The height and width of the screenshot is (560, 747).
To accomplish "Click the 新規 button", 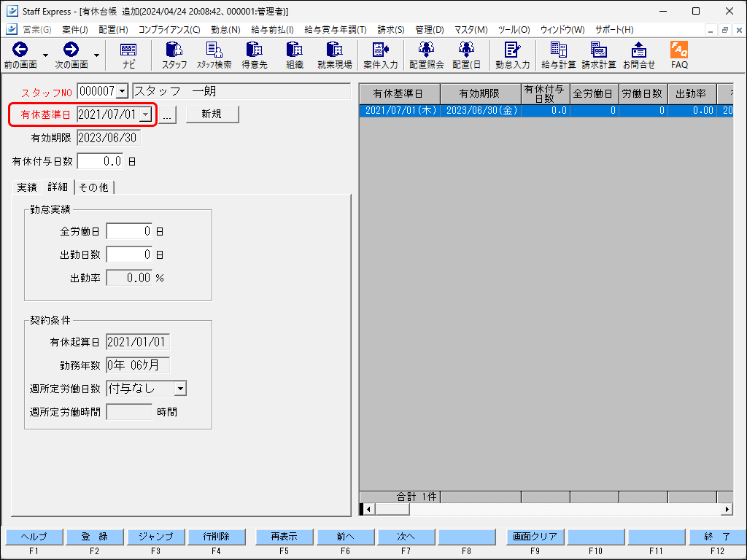I will tap(212, 114).
